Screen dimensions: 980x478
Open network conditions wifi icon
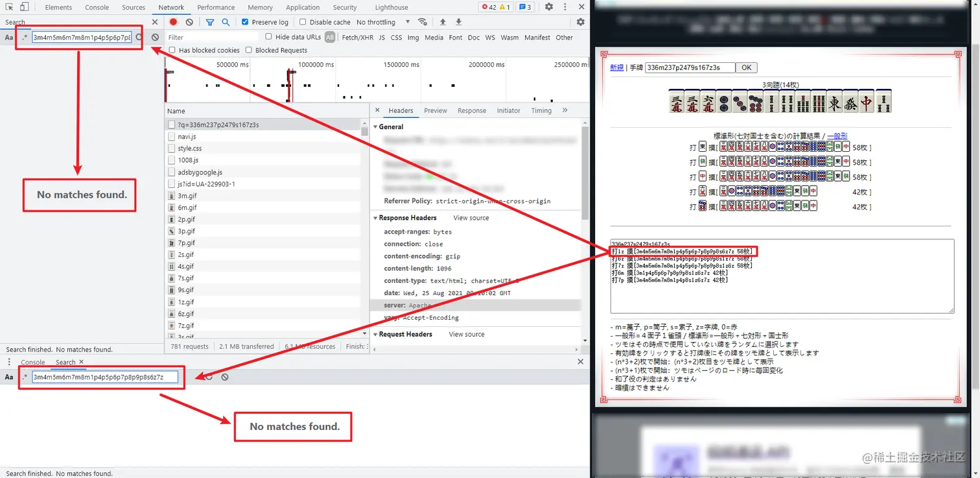pos(423,22)
